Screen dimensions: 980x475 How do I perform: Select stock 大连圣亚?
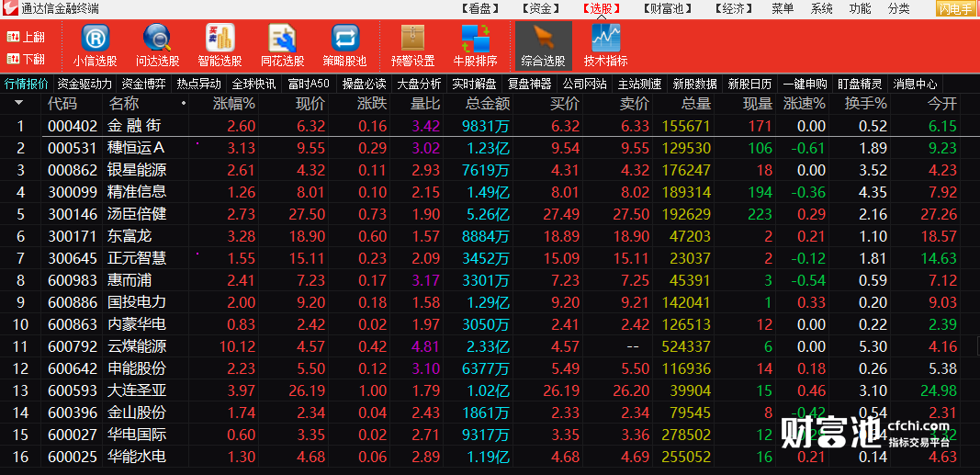pos(137,390)
